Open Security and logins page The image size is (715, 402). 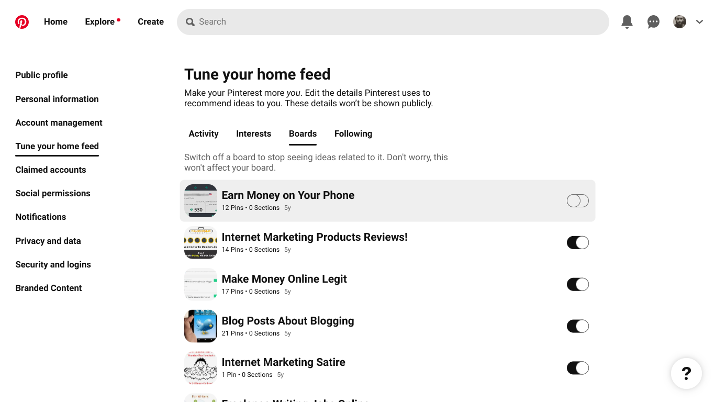pos(53,264)
